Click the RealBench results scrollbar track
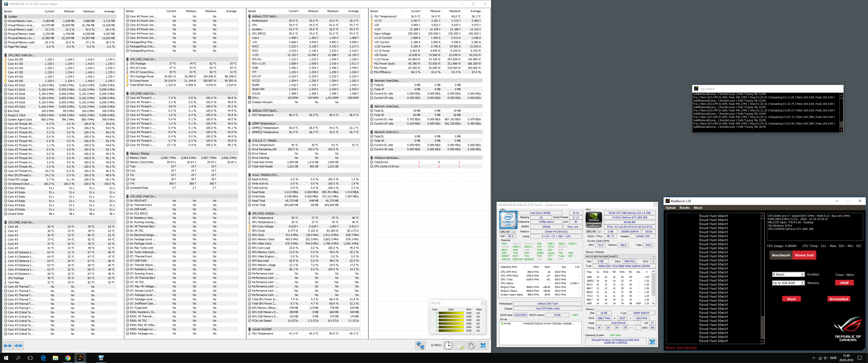This screenshot has height=363, width=868. (763, 278)
